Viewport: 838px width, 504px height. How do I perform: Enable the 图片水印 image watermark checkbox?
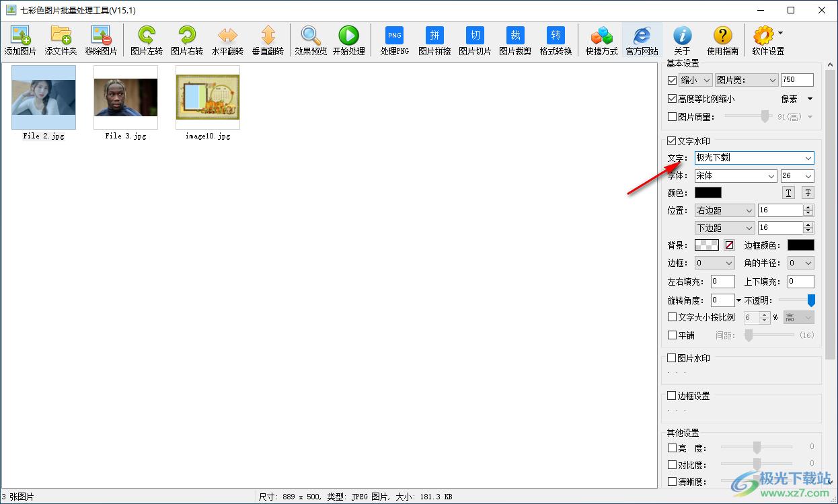coord(672,358)
